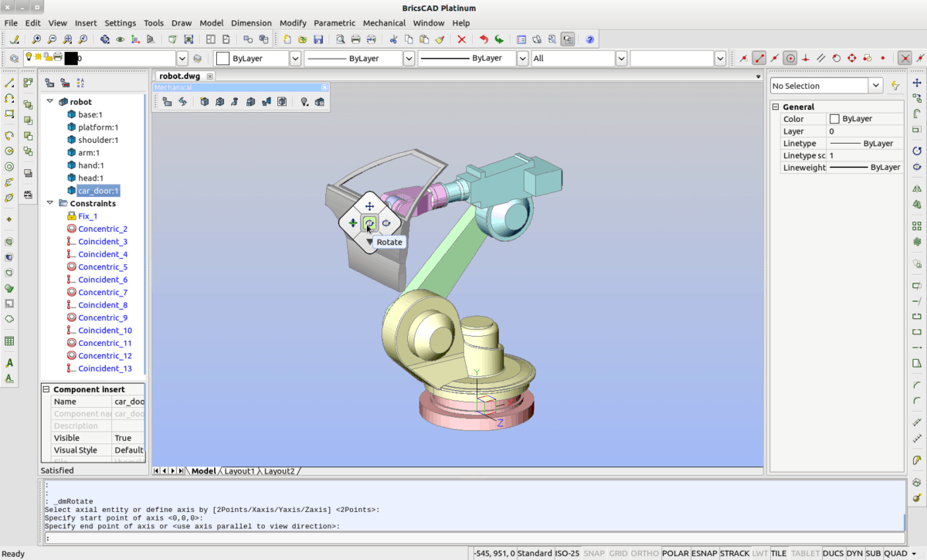Toggle POLAR in status bar
The image size is (927, 560).
click(x=675, y=553)
